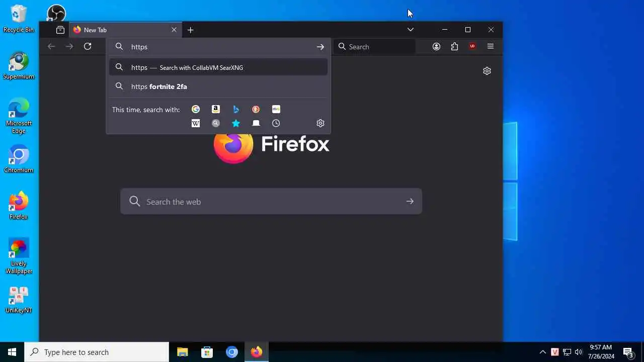Open the network status tray icon
The image size is (644, 362).
(x=567, y=352)
